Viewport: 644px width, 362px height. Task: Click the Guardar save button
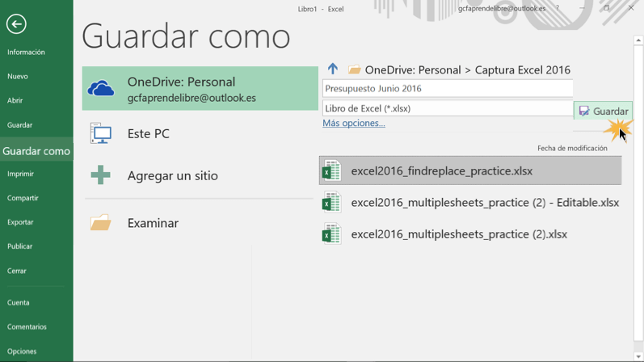pyautogui.click(x=603, y=111)
